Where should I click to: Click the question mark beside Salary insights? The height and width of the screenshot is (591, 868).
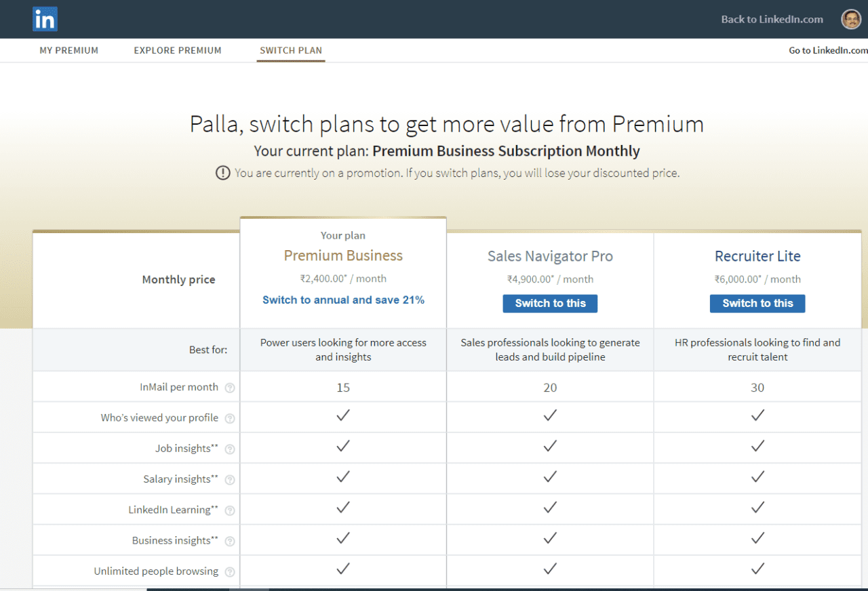[230, 478]
